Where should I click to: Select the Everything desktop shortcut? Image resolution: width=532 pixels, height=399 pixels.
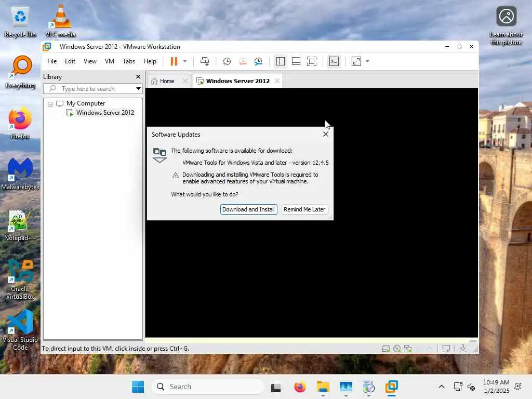tap(20, 72)
